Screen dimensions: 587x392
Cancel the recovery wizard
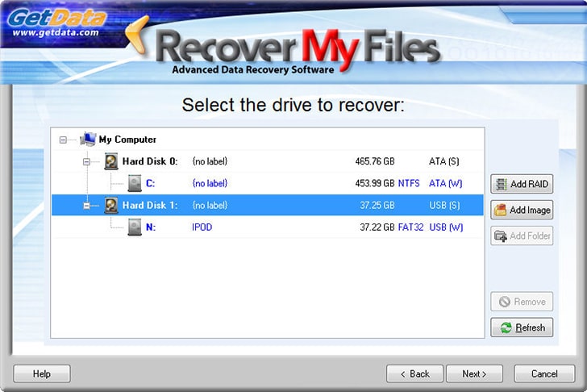[x=544, y=373]
